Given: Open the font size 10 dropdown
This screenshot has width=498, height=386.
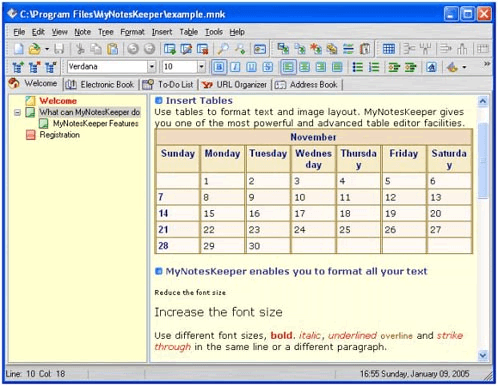Looking at the screenshot, I should (201, 67).
